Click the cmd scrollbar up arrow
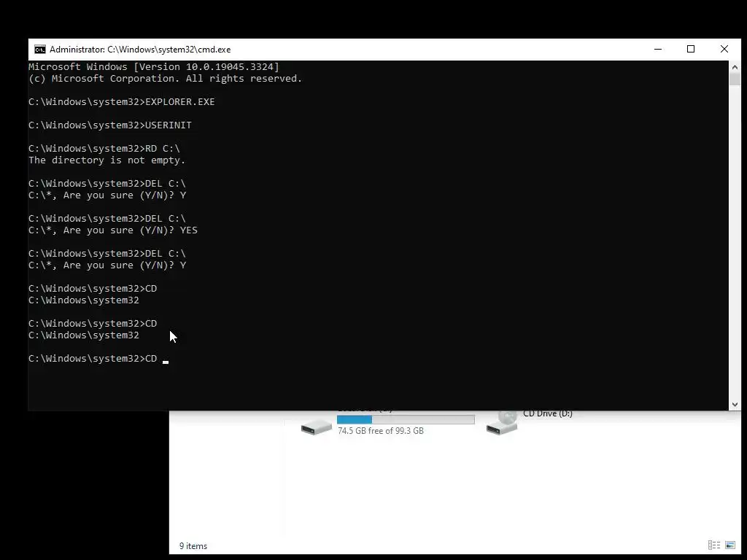This screenshot has height=560, width=747. point(735,66)
